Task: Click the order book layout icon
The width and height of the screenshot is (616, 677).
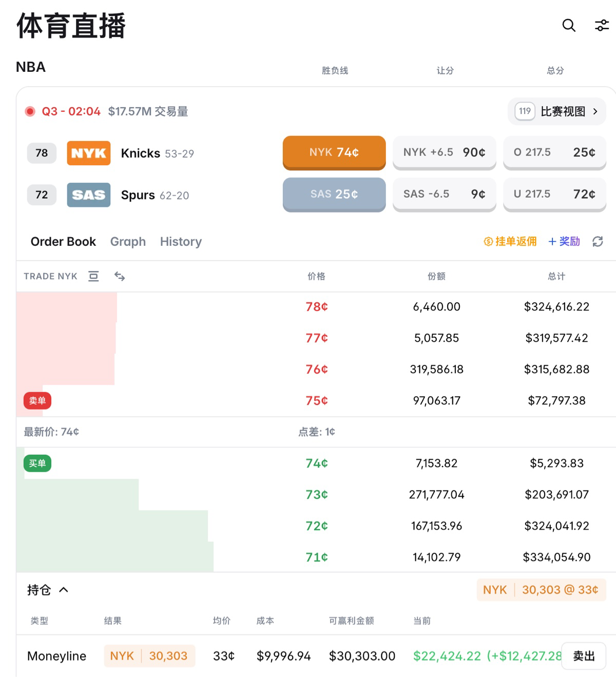Action: click(x=93, y=276)
